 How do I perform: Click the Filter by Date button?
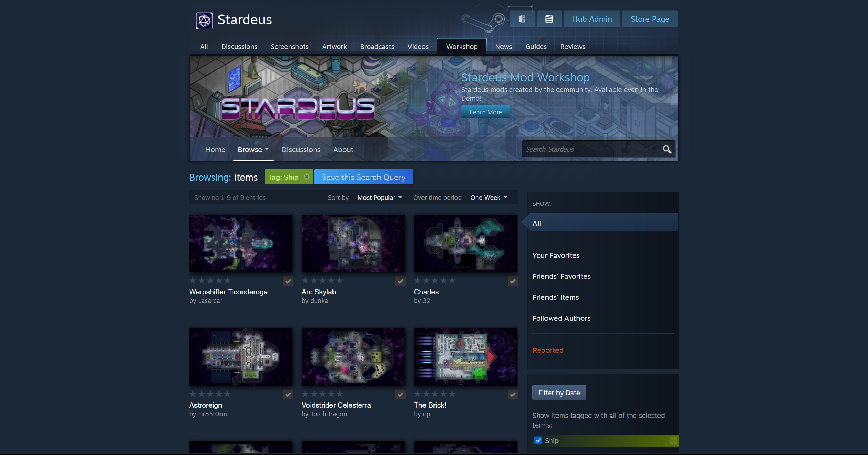click(x=559, y=393)
